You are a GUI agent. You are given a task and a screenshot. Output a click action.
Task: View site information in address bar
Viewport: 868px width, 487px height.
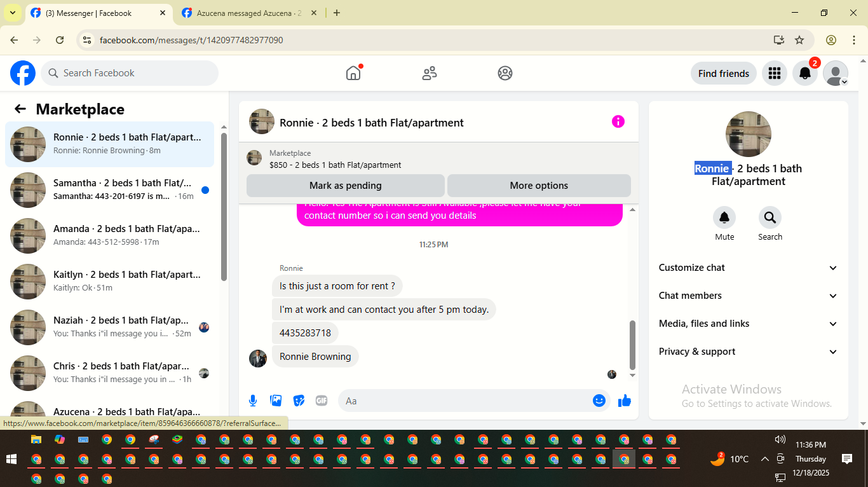[x=88, y=40]
